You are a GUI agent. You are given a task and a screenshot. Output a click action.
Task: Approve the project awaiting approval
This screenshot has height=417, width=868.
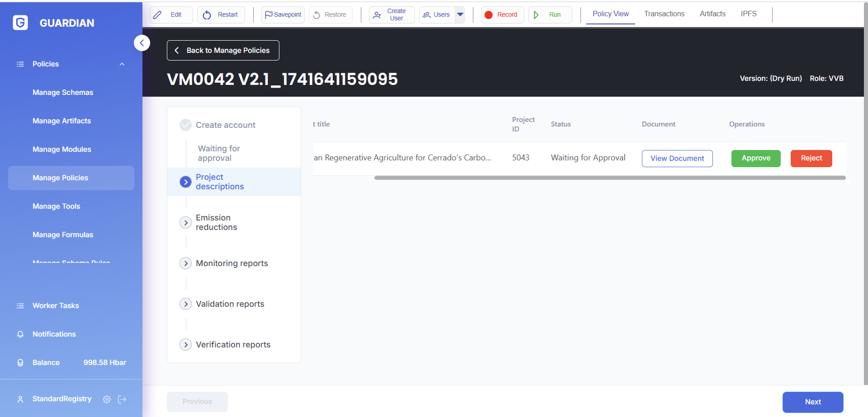tap(755, 158)
